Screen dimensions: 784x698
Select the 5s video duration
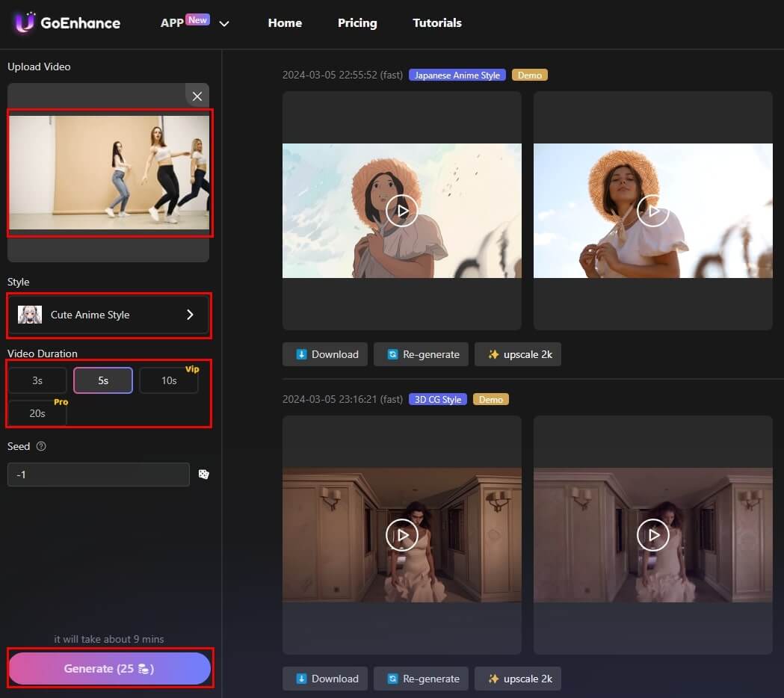(x=103, y=380)
